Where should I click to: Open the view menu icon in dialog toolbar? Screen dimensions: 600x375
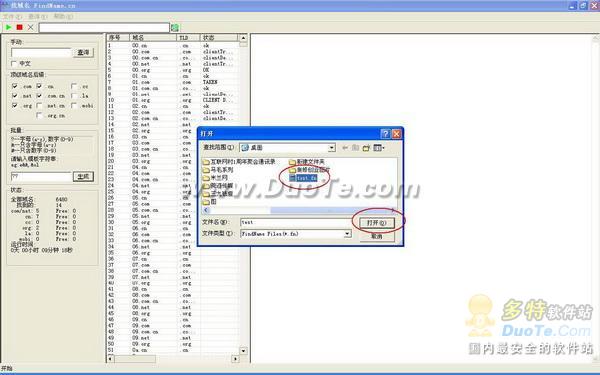pyautogui.click(x=379, y=148)
